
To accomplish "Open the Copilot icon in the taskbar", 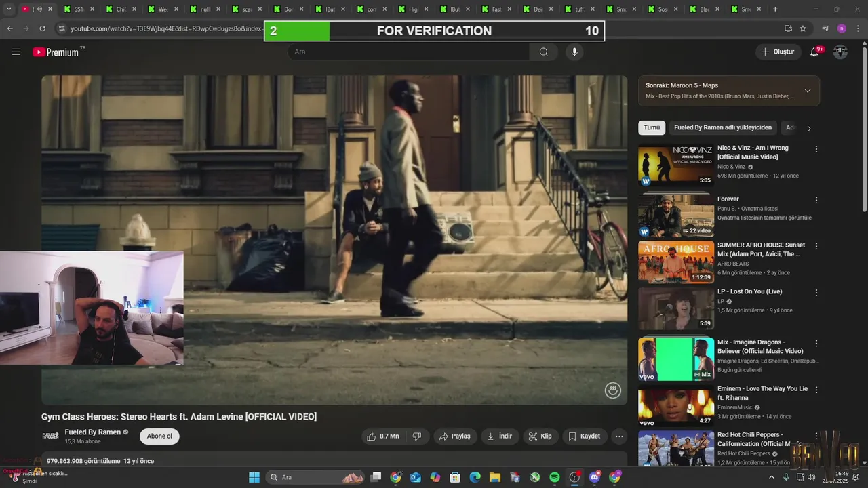I will 435,477.
